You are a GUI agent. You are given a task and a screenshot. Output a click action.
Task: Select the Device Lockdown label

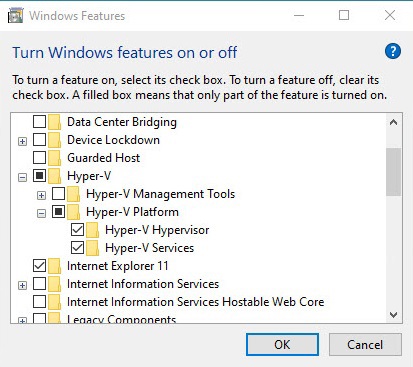[113, 140]
